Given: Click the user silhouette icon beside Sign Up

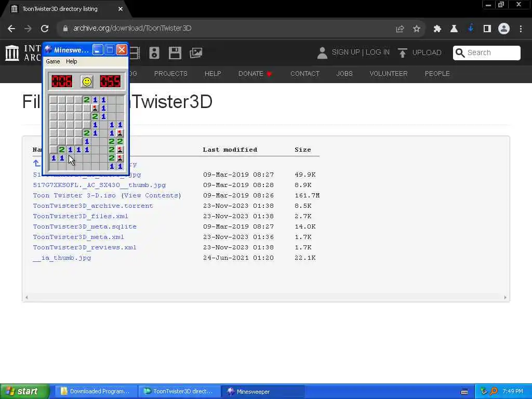Looking at the screenshot, I should pyautogui.click(x=322, y=53).
